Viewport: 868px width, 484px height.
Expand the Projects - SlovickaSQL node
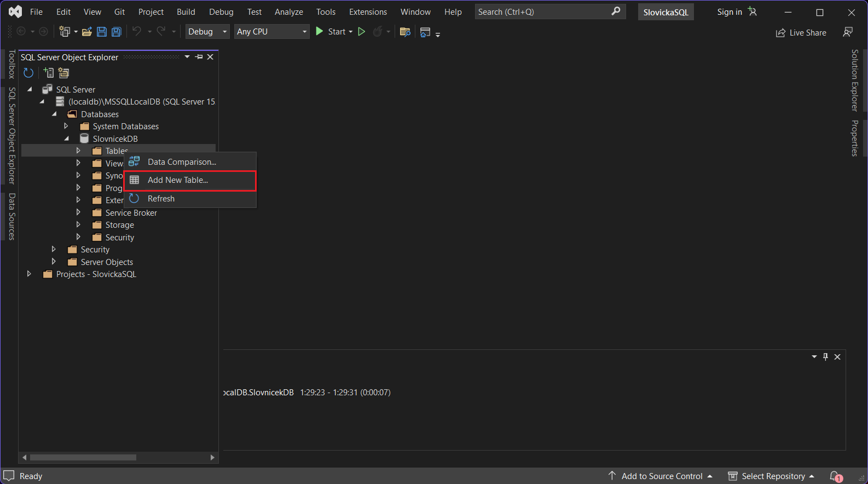point(29,274)
